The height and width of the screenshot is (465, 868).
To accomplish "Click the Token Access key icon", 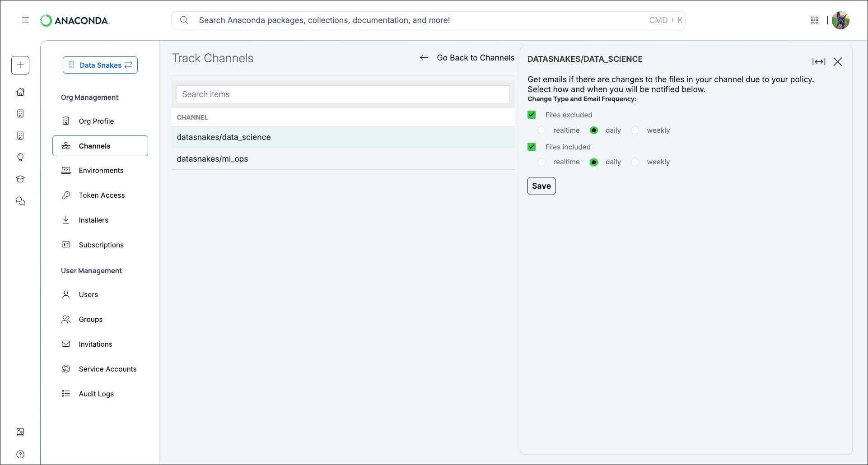I will click(66, 195).
